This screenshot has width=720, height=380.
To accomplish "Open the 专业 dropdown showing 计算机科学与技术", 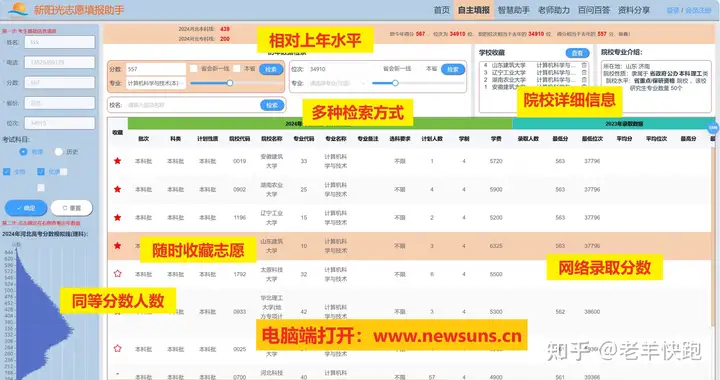I will pyautogui.click(x=156, y=83).
